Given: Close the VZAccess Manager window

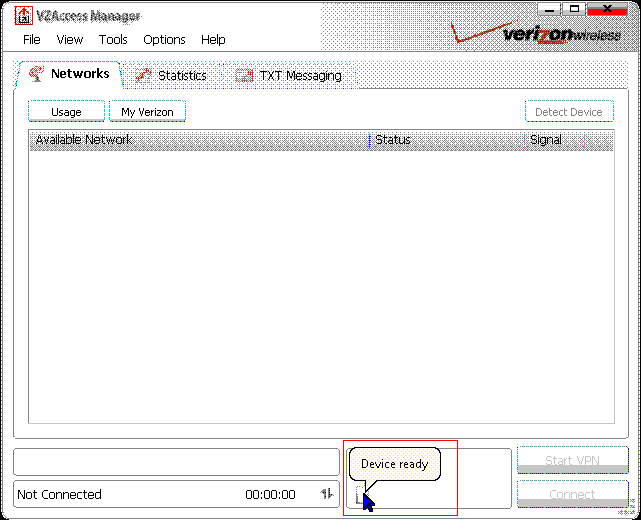Looking at the screenshot, I should [x=607, y=9].
